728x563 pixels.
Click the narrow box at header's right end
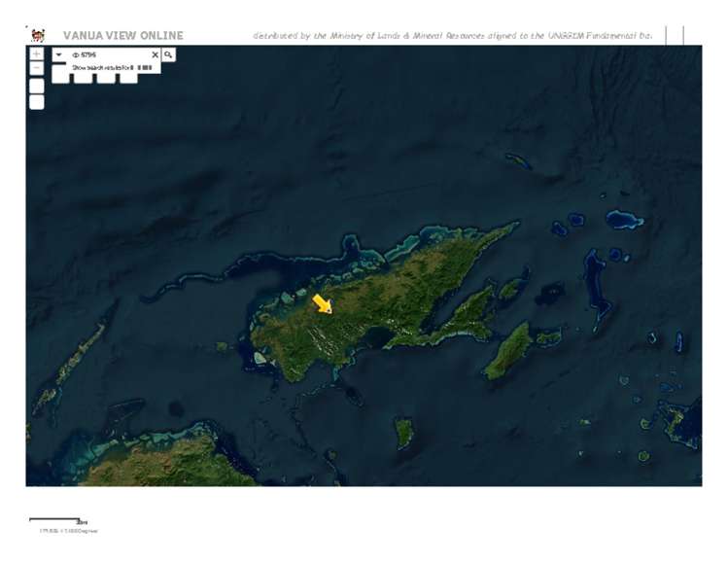675,35
